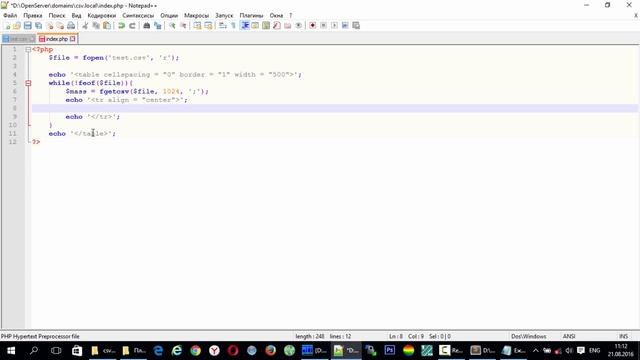Click the Open file toolbar icon
Image resolution: width=640 pixels, height=360 pixels.
click(17, 26)
